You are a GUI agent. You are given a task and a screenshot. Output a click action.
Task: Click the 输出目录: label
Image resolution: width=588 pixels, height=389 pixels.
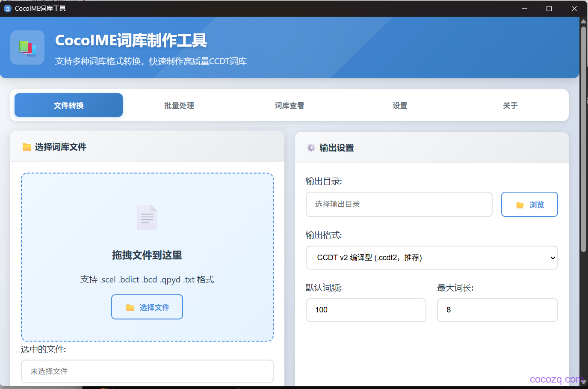click(x=324, y=181)
